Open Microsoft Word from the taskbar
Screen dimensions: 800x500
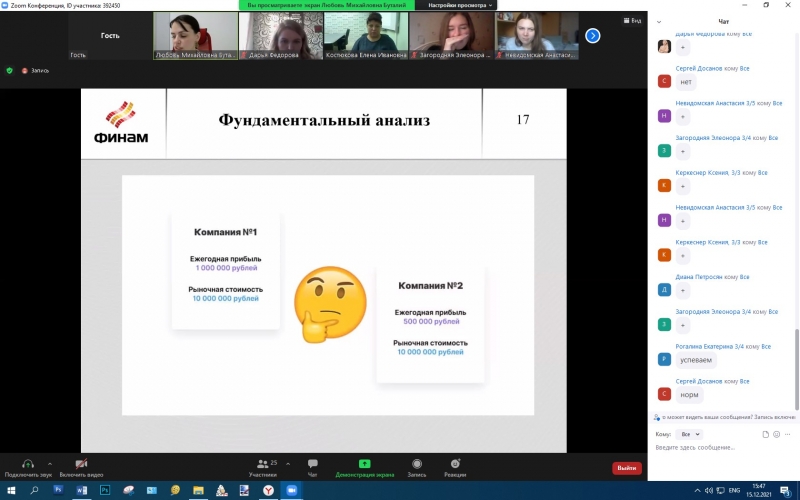pos(82,490)
